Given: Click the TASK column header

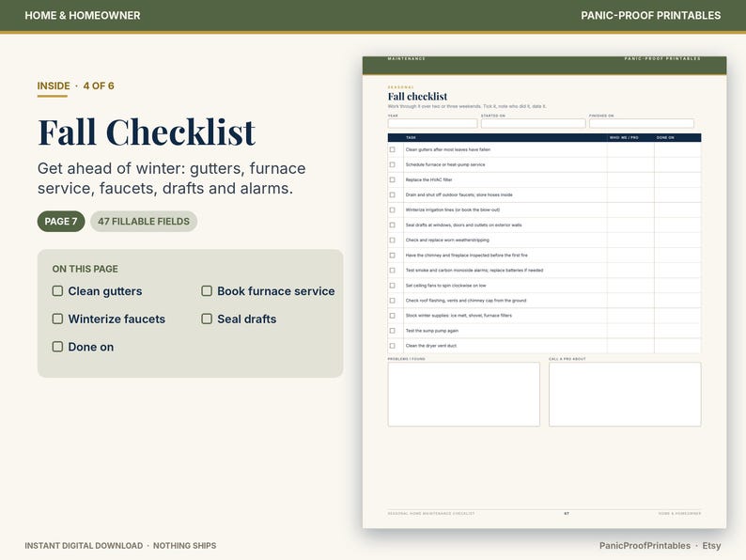Looking at the screenshot, I should (412, 137).
